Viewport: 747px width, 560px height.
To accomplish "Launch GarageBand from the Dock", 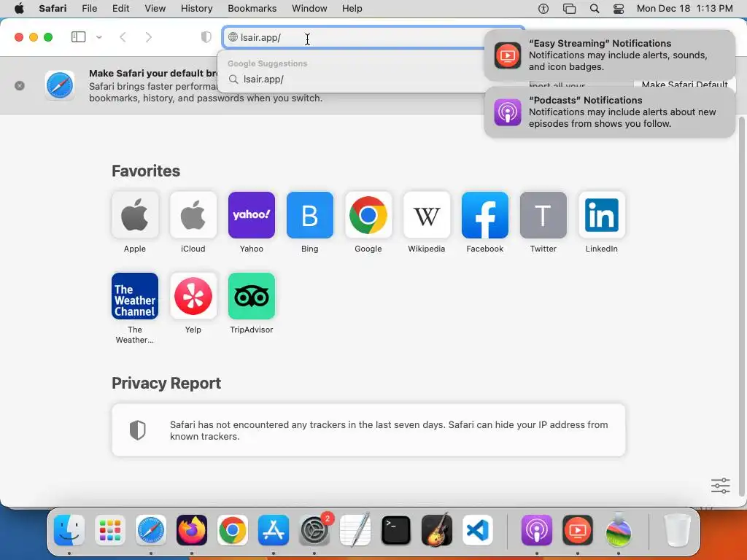I will pyautogui.click(x=437, y=530).
